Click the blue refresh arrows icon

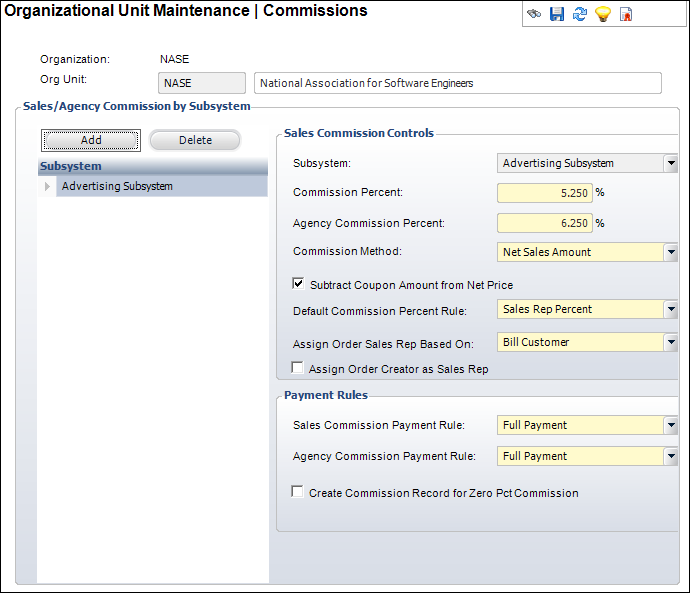click(x=580, y=14)
